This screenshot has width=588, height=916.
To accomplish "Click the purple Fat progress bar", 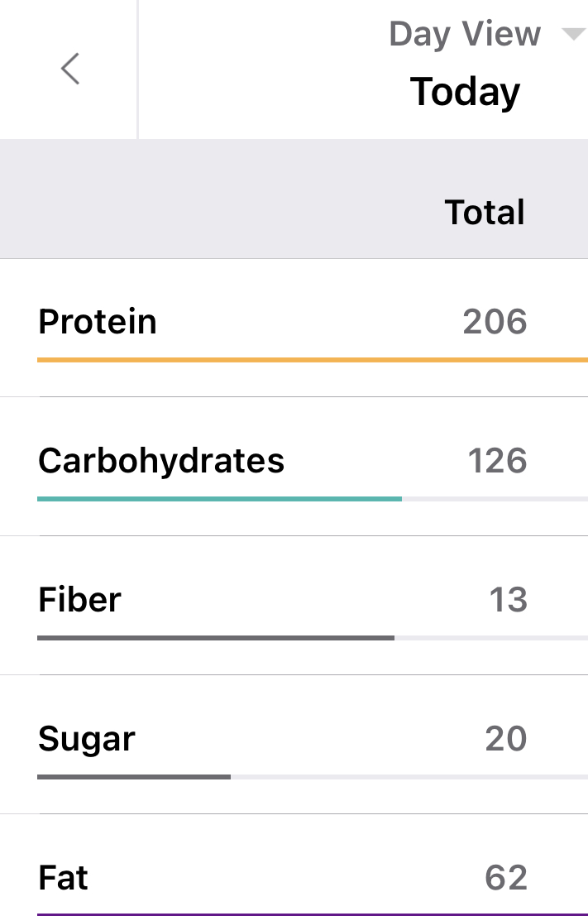I will 313,914.
